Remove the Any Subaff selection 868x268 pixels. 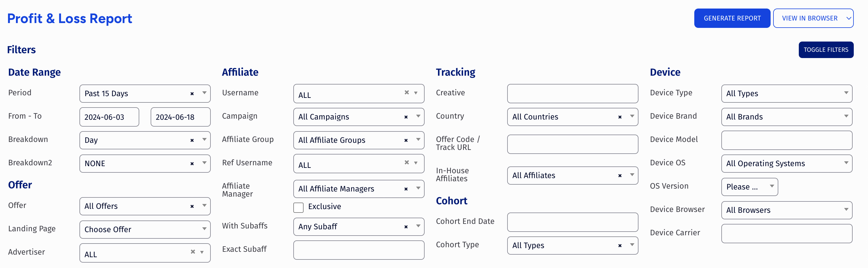pyautogui.click(x=406, y=226)
